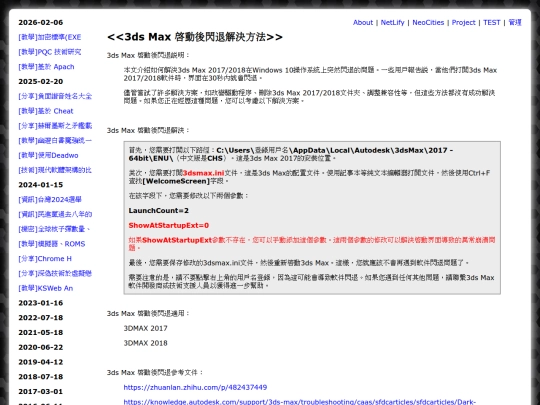Click the 3DMAX 2018 list entry

pyautogui.click(x=145, y=343)
